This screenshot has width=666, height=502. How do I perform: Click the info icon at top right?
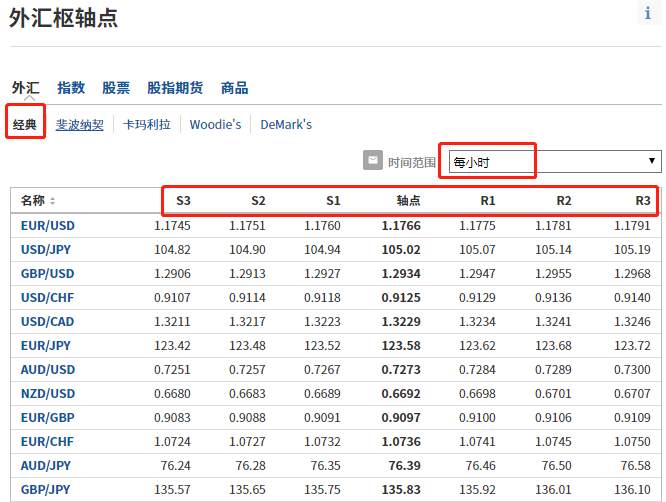648,13
